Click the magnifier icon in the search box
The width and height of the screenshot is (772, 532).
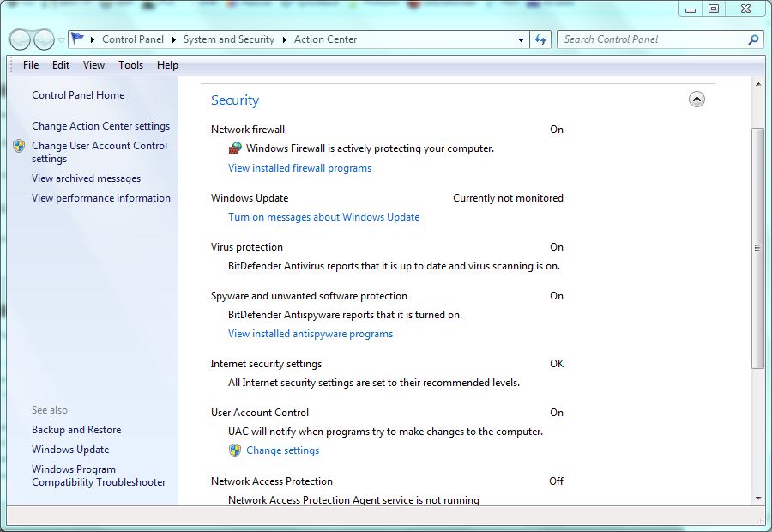click(x=753, y=39)
